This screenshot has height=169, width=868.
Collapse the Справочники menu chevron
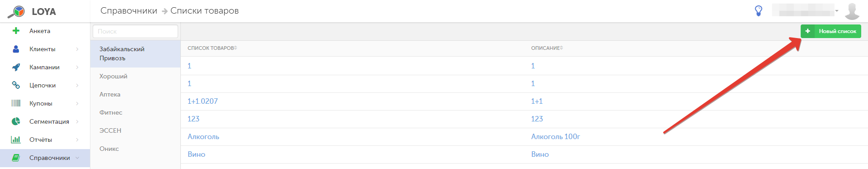[77, 158]
